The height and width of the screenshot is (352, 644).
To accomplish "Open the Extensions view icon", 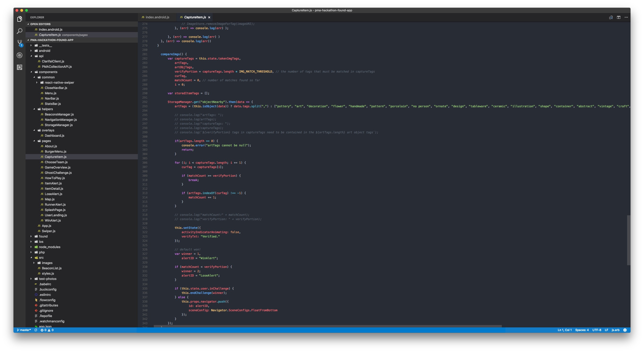I will [20, 67].
